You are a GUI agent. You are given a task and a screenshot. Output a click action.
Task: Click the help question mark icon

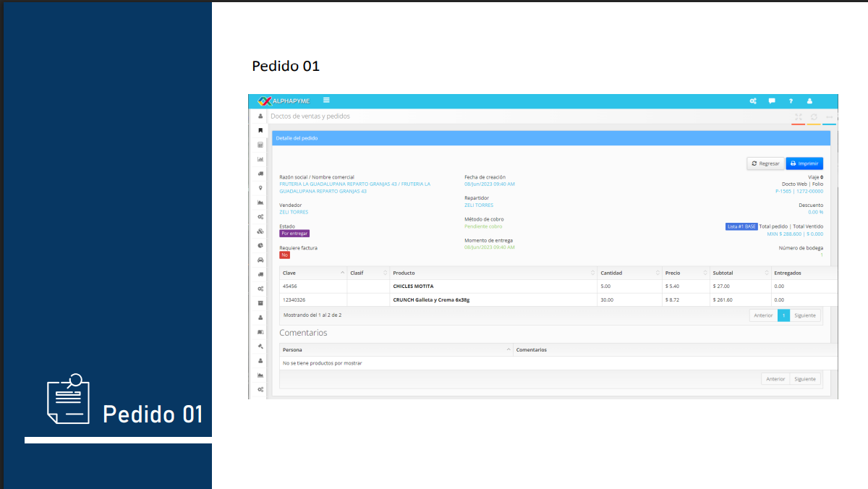coord(791,101)
